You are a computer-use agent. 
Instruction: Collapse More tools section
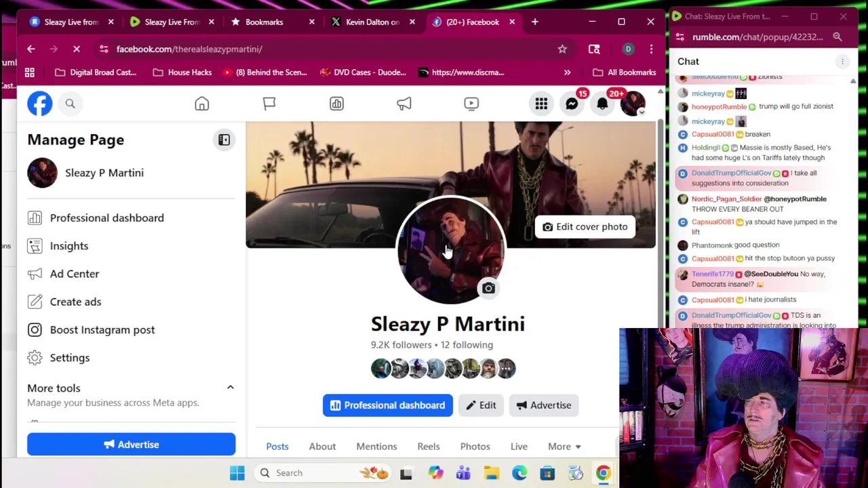pyautogui.click(x=230, y=387)
